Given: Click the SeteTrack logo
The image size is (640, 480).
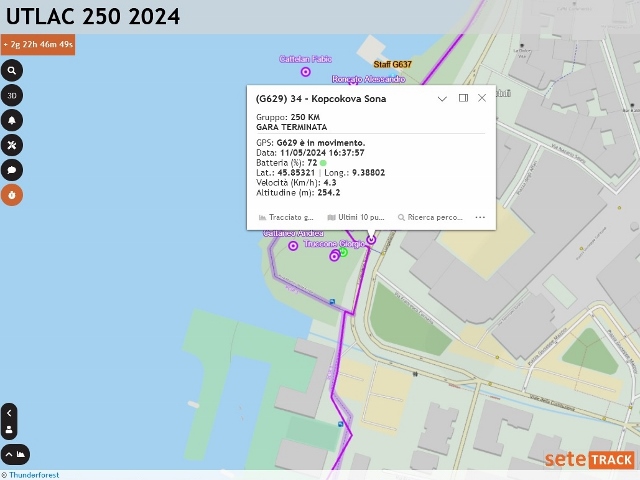Looking at the screenshot, I should coord(590,460).
